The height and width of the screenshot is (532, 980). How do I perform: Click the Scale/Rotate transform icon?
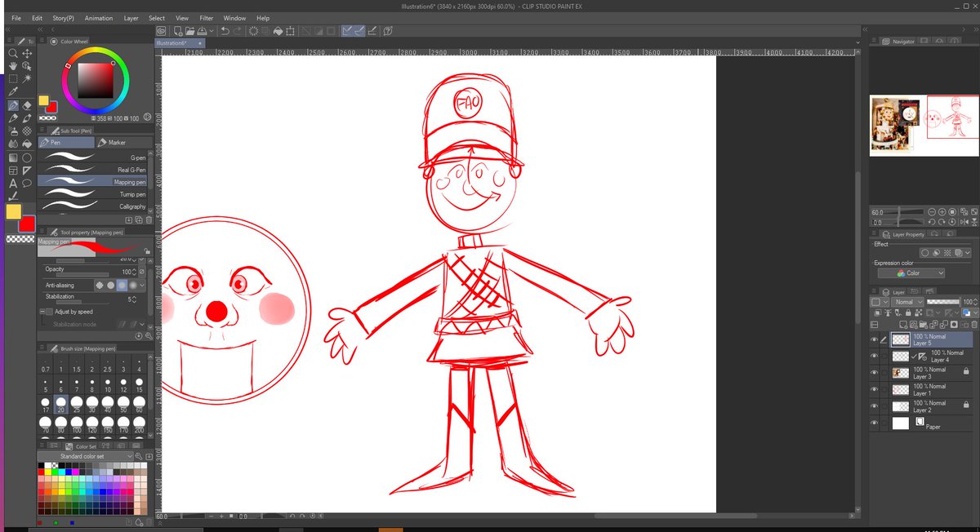pos(292,31)
